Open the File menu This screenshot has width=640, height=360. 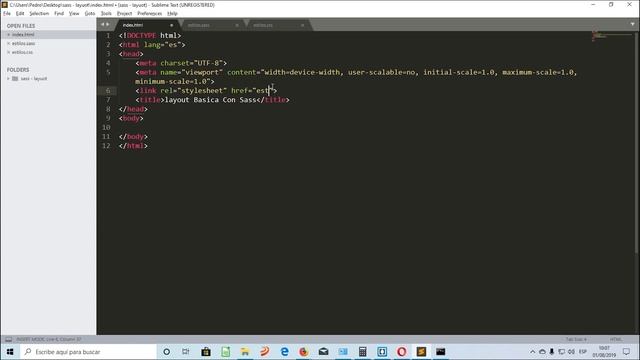click(7, 13)
